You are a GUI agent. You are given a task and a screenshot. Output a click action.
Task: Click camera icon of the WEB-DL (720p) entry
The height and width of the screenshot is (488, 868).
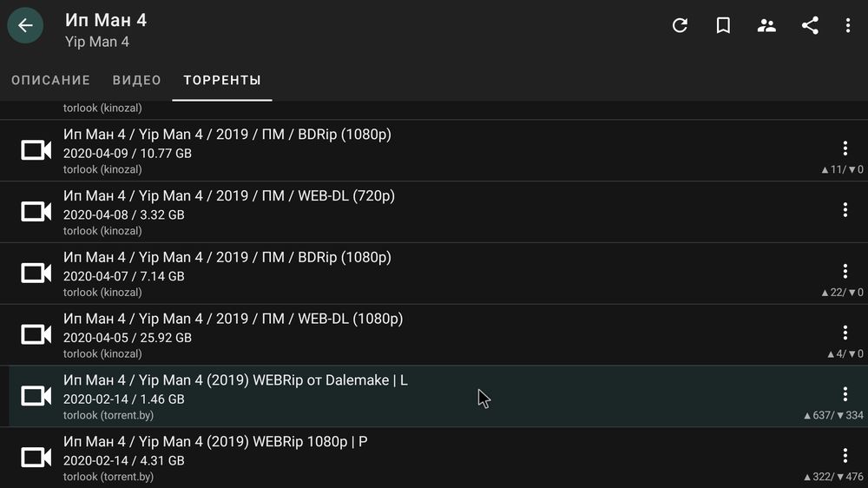coord(36,212)
